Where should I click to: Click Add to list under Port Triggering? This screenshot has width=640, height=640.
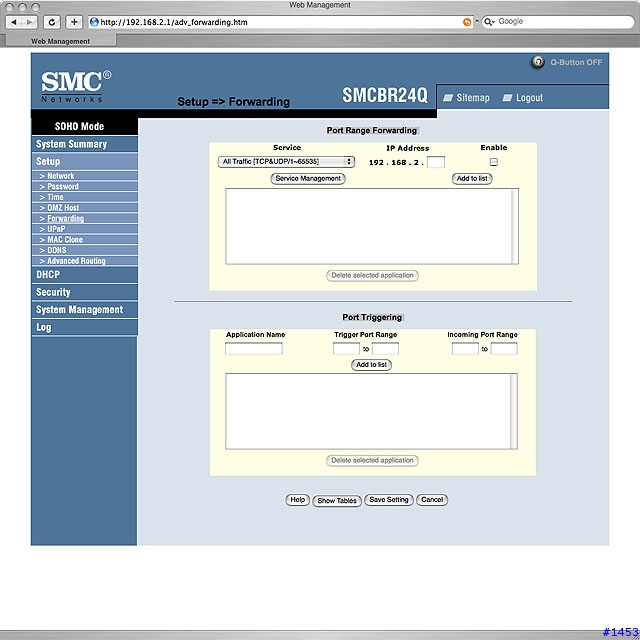click(x=371, y=364)
